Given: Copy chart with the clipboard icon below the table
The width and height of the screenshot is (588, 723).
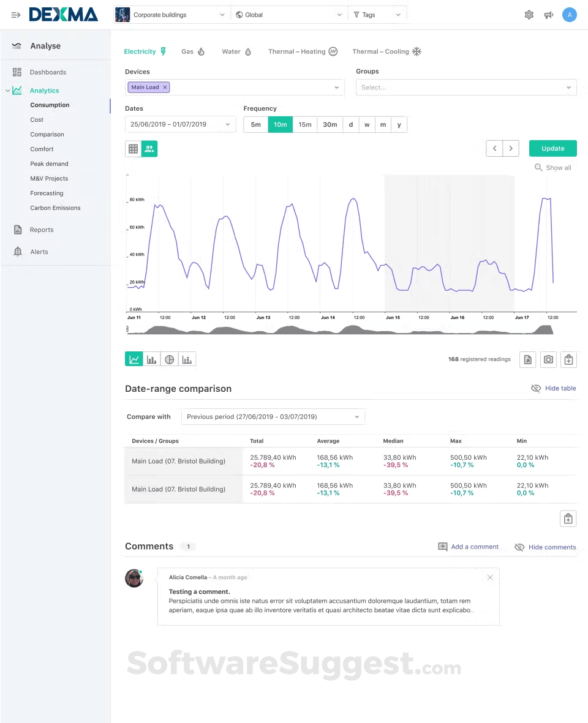Looking at the screenshot, I should [568, 518].
